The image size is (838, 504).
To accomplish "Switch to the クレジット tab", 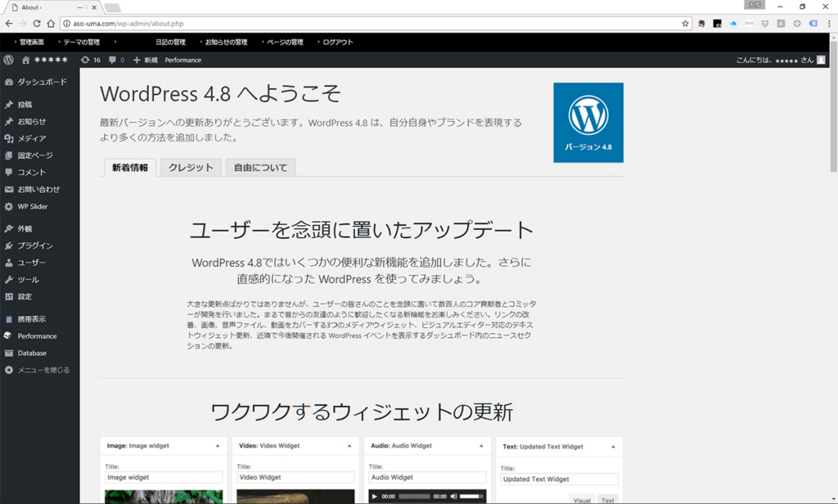I will [191, 168].
